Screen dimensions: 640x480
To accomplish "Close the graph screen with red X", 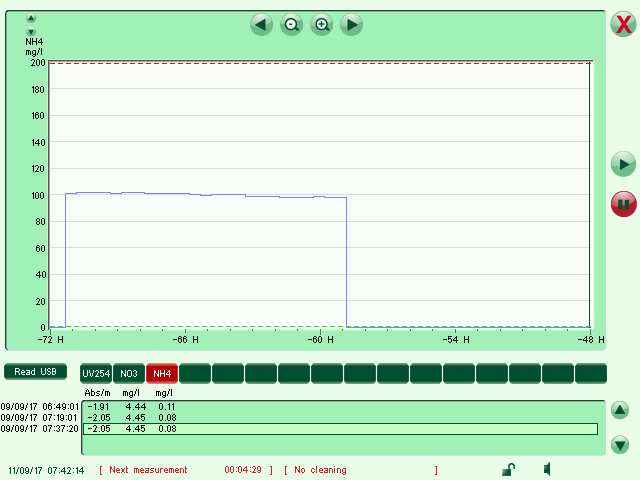I will (x=622, y=26).
